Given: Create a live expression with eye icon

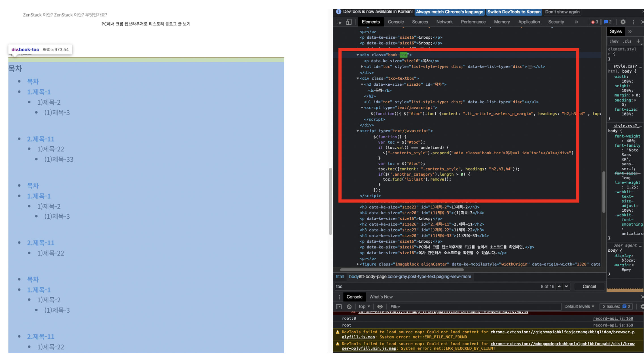Looking at the screenshot, I should (x=380, y=307).
